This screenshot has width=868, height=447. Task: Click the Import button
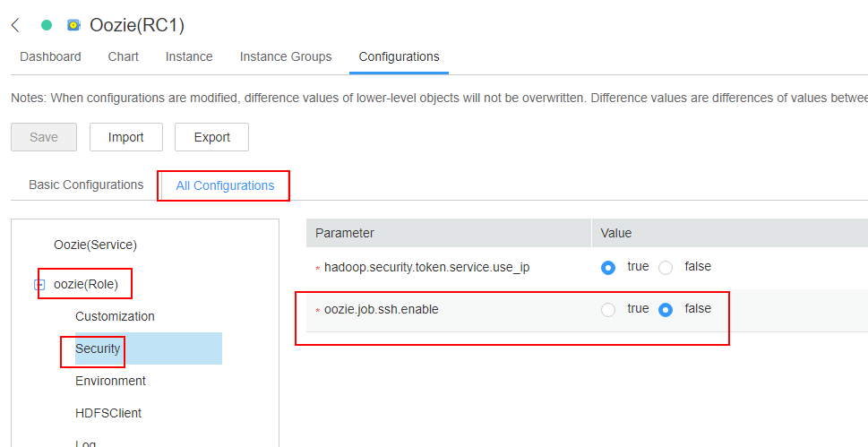[126, 137]
